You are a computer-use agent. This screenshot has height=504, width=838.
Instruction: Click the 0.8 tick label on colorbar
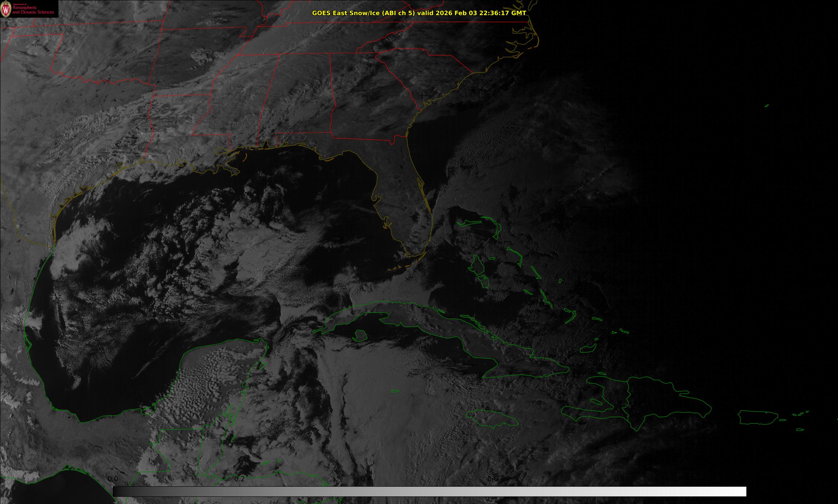coord(619,479)
